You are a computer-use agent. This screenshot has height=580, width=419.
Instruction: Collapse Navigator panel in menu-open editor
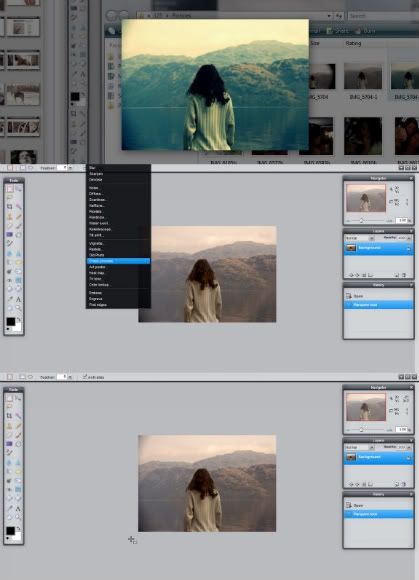(x=411, y=178)
